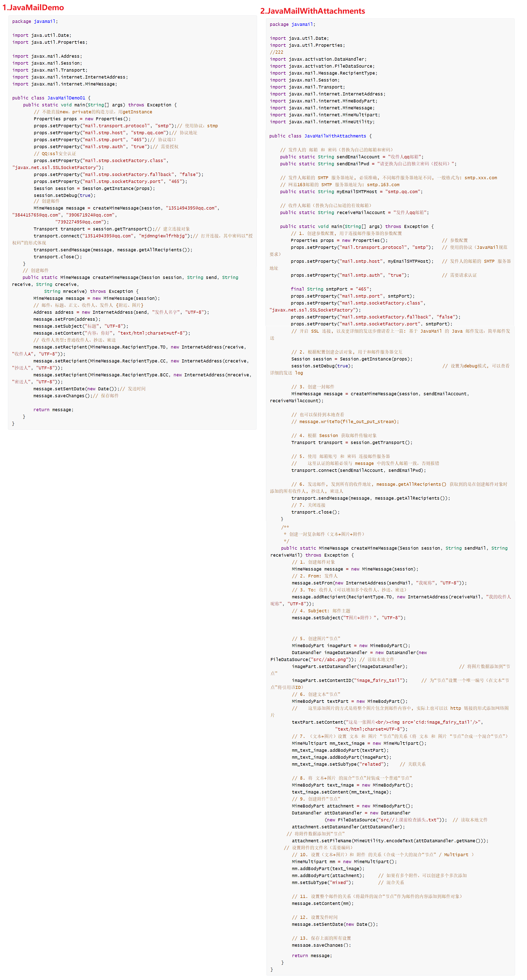Image resolution: width=527 pixels, height=980 pixels.
Task: Click 'mm_text_image.setSubType("related");' line
Action: click(340, 764)
